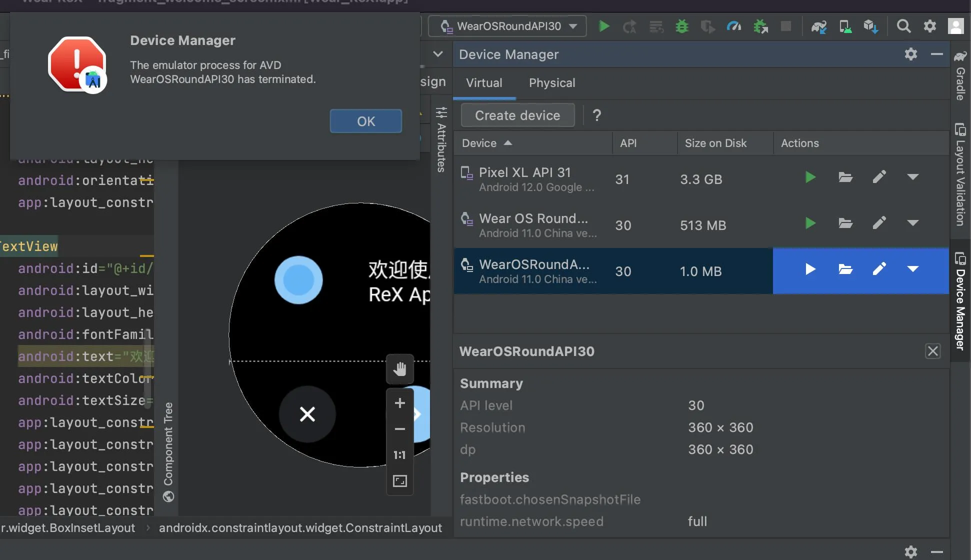The height and width of the screenshot is (560, 971).
Task: Open the SDK Manager icon
Action: pyautogui.click(x=870, y=26)
